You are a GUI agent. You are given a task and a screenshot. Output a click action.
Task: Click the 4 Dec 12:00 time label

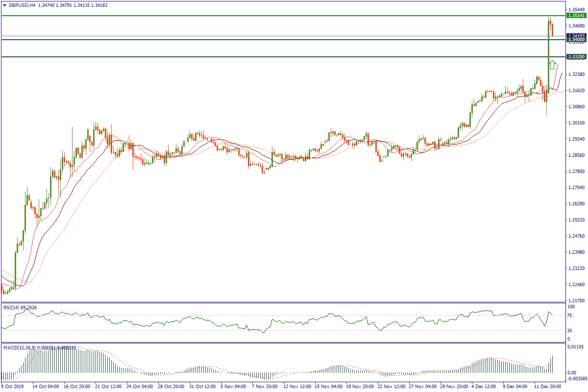pyautogui.click(x=485, y=386)
